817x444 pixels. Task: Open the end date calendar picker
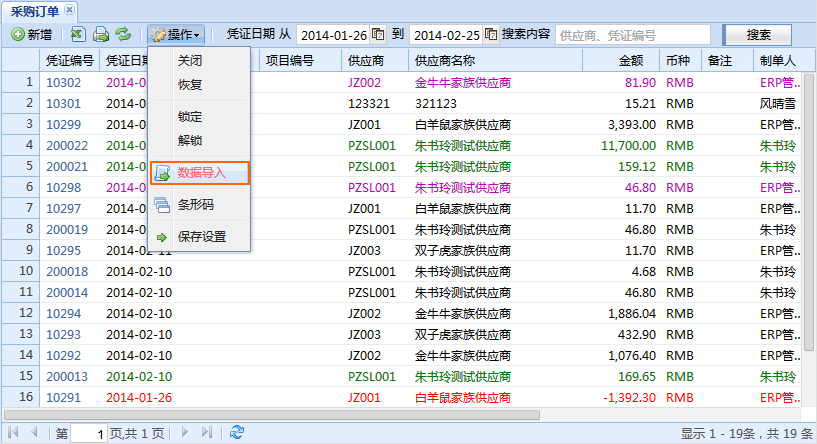491,35
